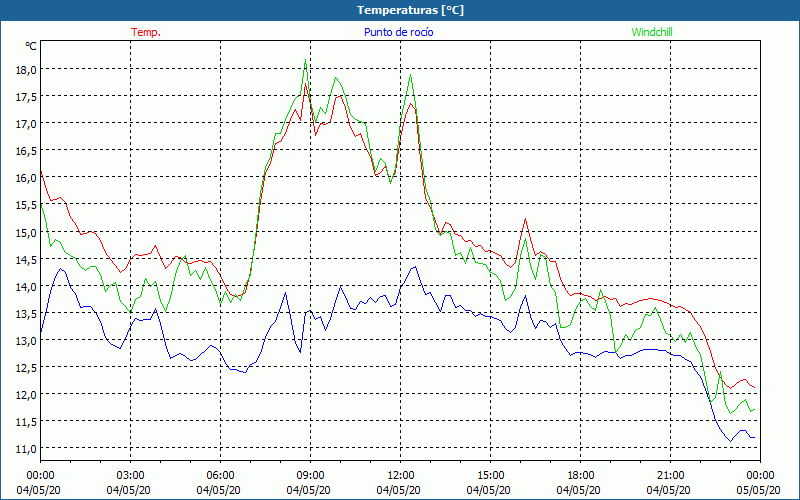800x500 pixels.
Task: Click the 12:00 time axis label
Action: [x=401, y=476]
